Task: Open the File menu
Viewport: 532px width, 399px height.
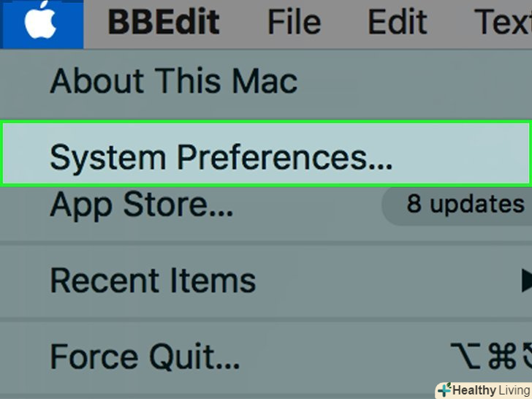Action: click(294, 23)
